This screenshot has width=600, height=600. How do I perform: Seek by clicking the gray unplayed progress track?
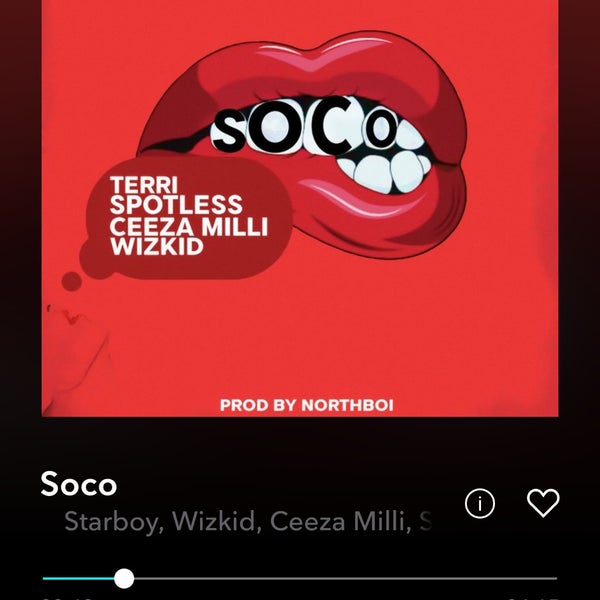click(346, 578)
